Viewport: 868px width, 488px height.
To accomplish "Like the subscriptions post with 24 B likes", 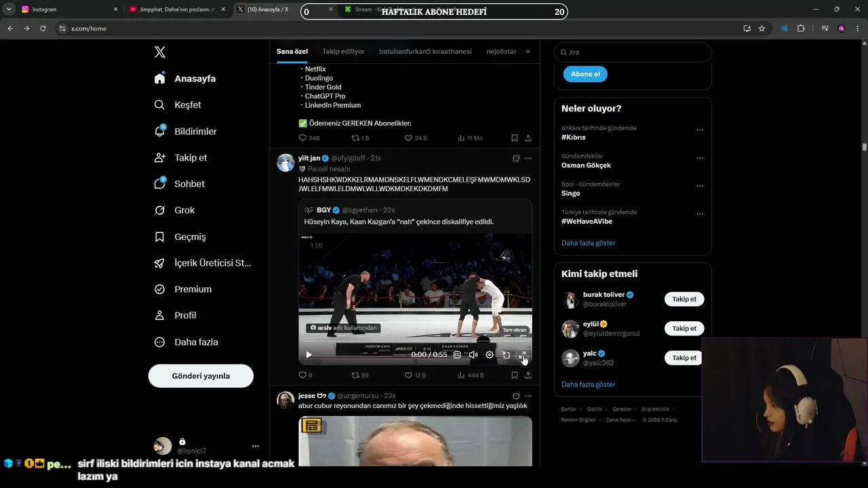I will 416,138.
